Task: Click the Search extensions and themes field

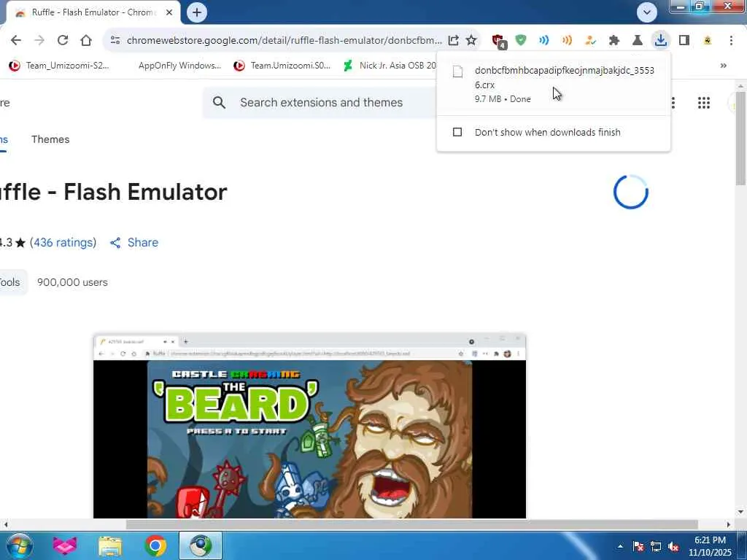Action: click(322, 102)
